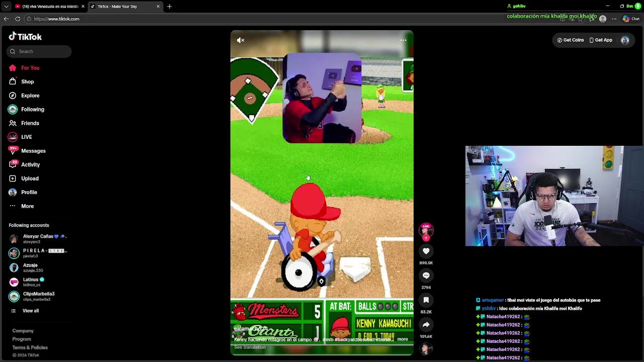Click View all following accounts

pyautogui.click(x=31, y=311)
